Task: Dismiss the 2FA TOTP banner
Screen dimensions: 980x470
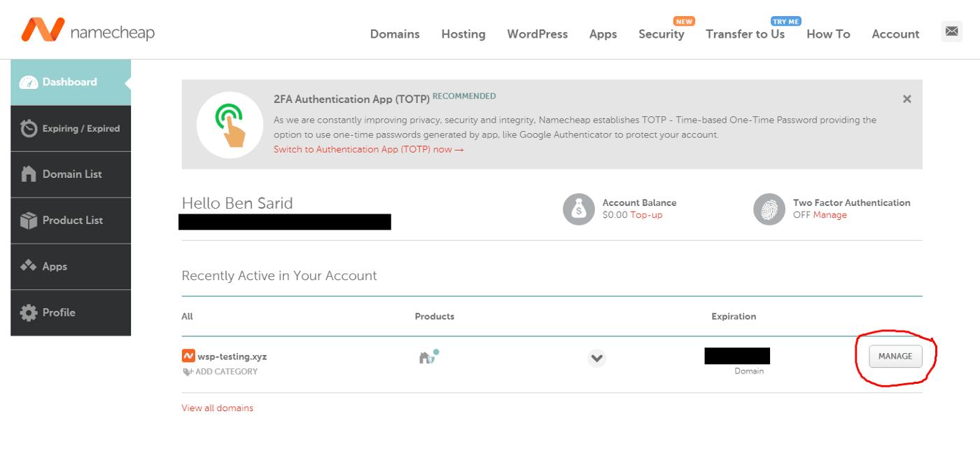Action: (906, 99)
